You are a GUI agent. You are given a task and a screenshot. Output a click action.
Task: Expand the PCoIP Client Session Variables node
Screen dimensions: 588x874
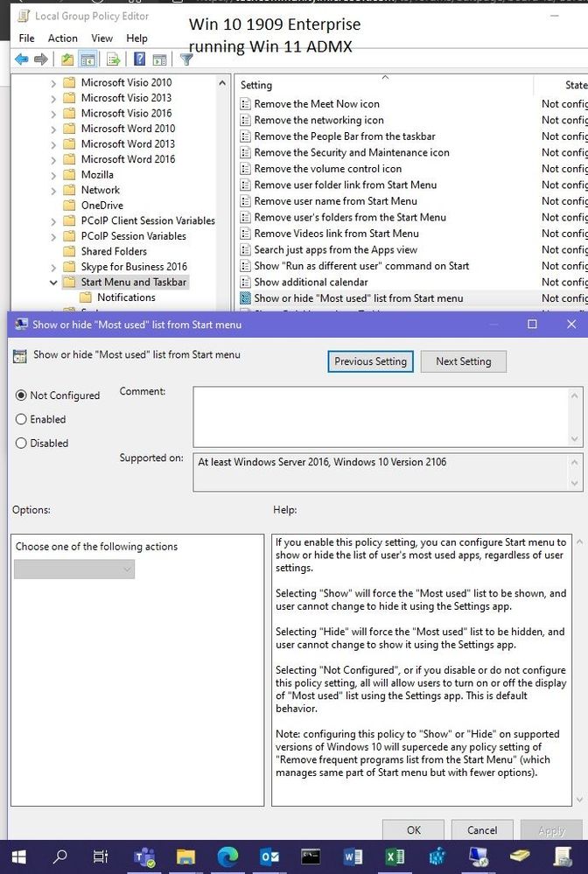tap(53, 221)
